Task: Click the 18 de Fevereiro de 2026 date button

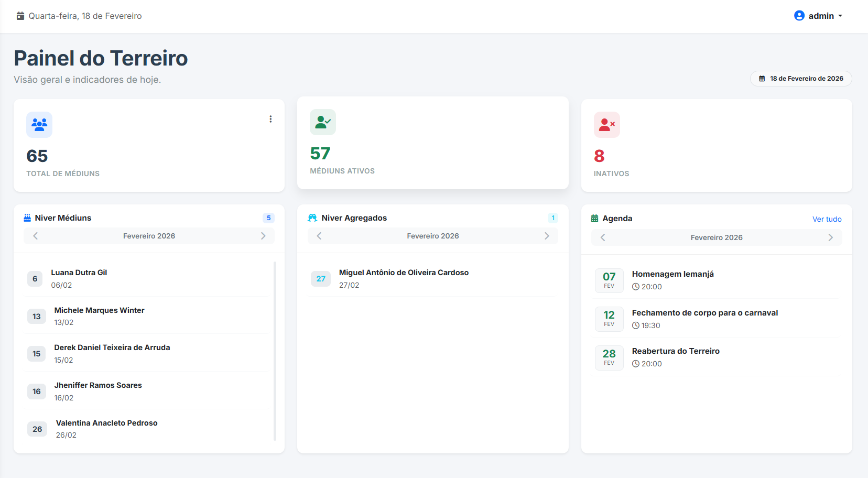Action: (x=801, y=79)
